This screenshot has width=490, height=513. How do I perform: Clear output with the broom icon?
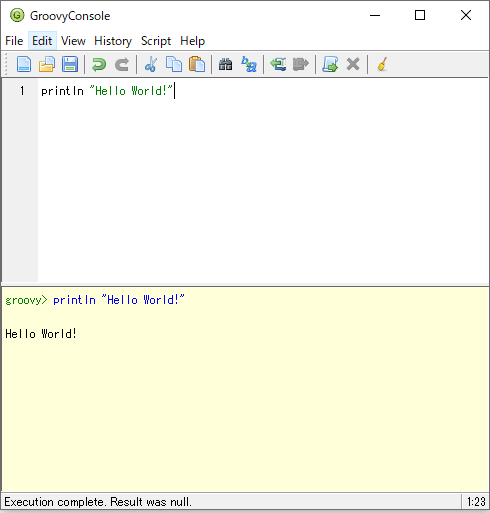coord(382,64)
